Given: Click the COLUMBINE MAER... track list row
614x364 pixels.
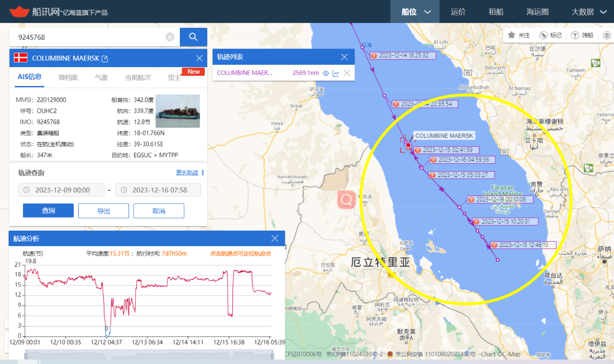Looking at the screenshot, I should [x=283, y=73].
